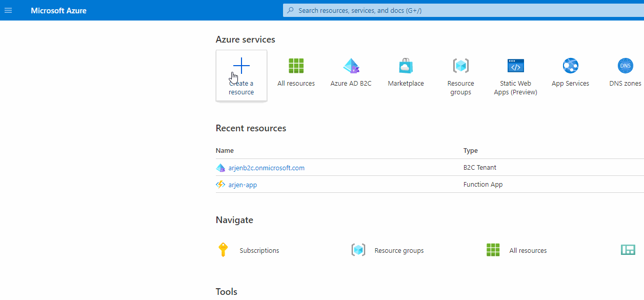Go to Subscriptions under Navigate
This screenshot has width=644, height=300.
click(259, 251)
